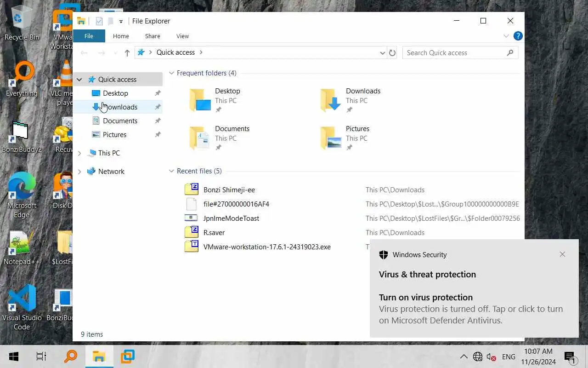
Task: Select Documents in the navigation pane
Action: tap(120, 121)
